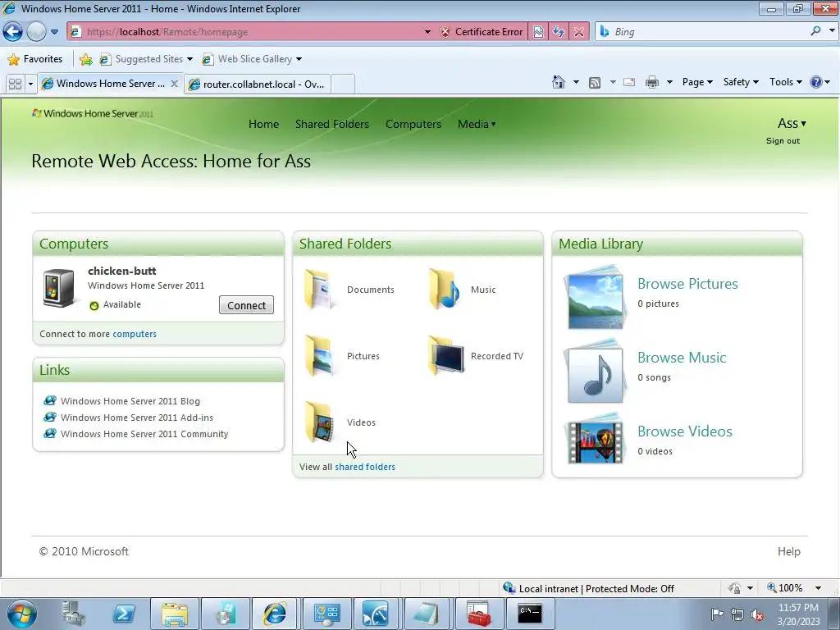Viewport: 840px width, 630px height.
Task: Click the chicken-butt server icon
Action: click(x=59, y=288)
